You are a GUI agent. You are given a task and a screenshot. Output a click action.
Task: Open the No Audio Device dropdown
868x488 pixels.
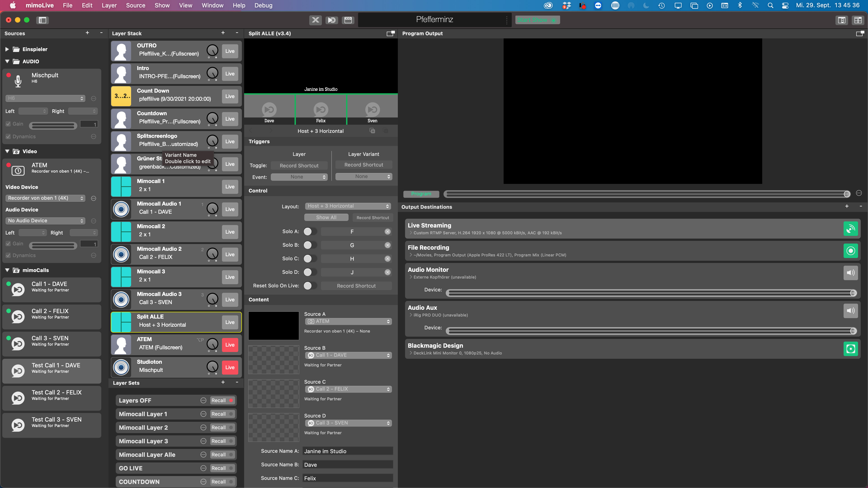(x=45, y=221)
